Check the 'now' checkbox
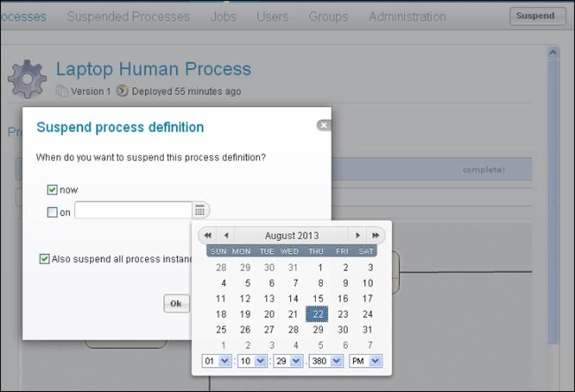The height and width of the screenshot is (392, 575). [52, 190]
